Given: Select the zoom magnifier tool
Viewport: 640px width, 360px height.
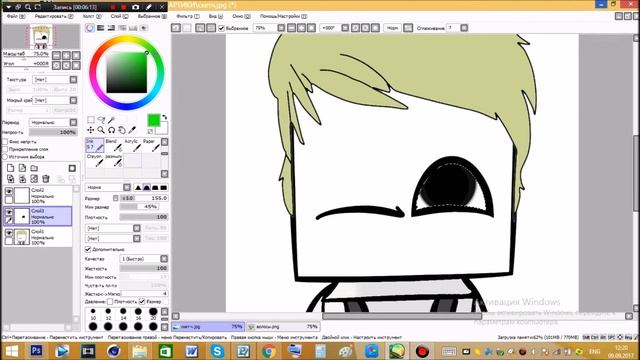Looking at the screenshot, I should click(101, 130).
